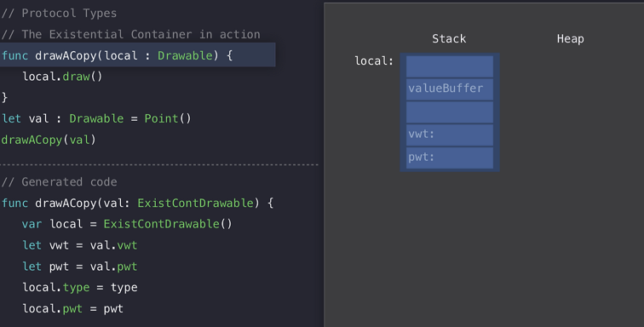Screen dimensions: 644x327
Task: Click the 'local:' label beside the stack
Action: (374, 61)
